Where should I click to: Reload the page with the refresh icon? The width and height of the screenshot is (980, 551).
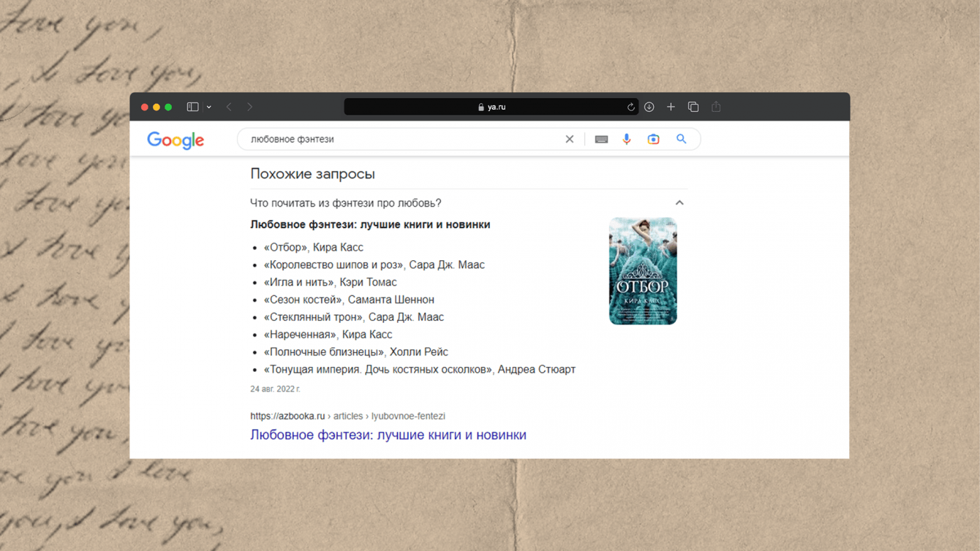630,107
